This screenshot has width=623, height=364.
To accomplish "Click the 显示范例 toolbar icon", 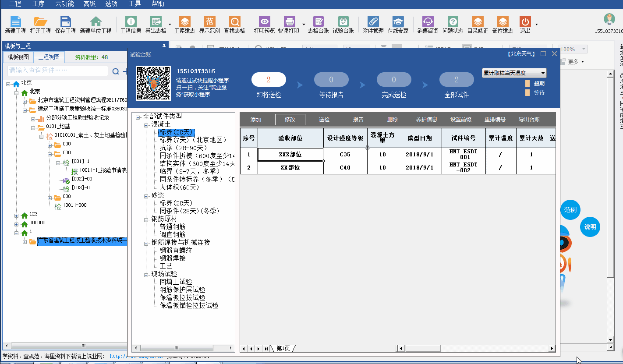I will coord(209,21).
